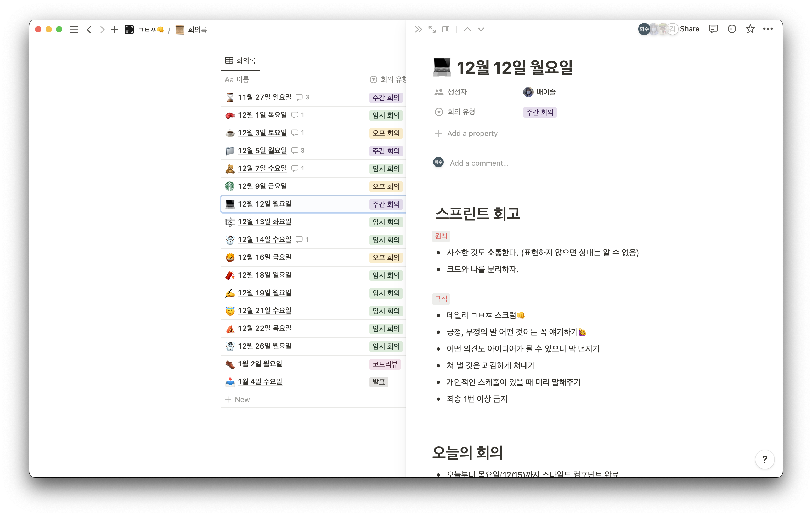Toggle the sidebar hamburger menu
The width and height of the screenshot is (812, 516).
pyautogui.click(x=74, y=30)
